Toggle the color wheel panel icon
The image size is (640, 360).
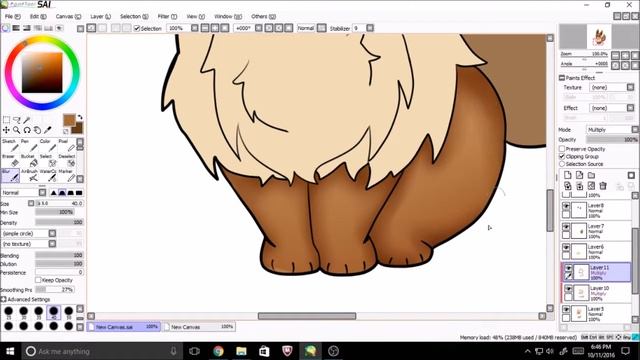(x=5, y=28)
